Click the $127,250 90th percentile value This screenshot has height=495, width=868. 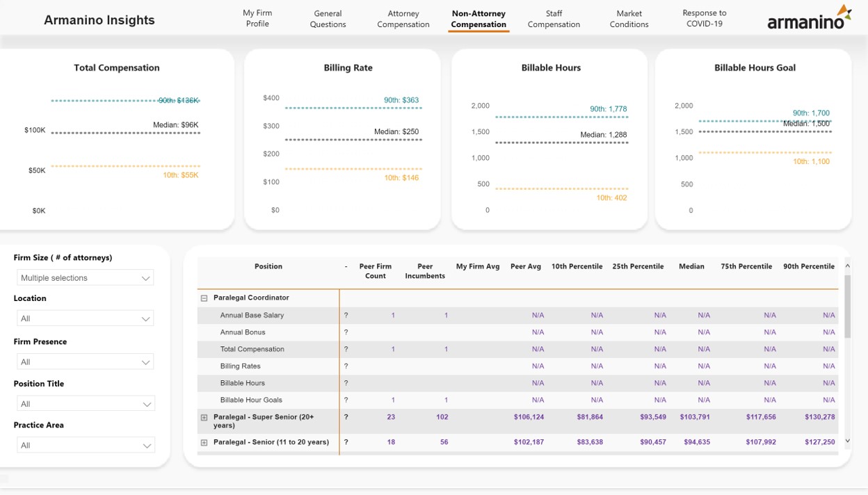819,442
